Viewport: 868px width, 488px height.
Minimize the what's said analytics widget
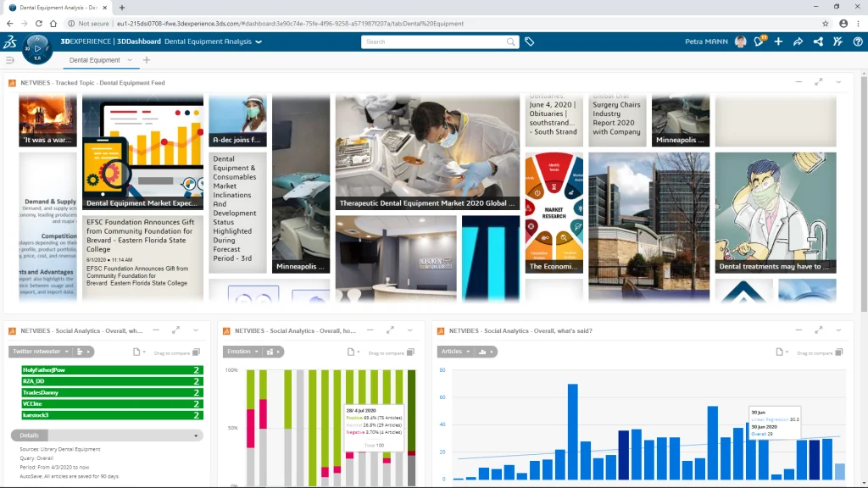[x=798, y=330]
